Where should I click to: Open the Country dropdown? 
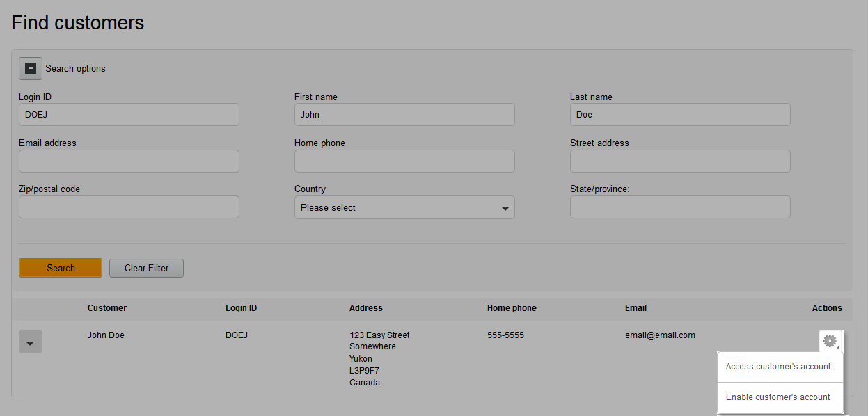coord(404,207)
